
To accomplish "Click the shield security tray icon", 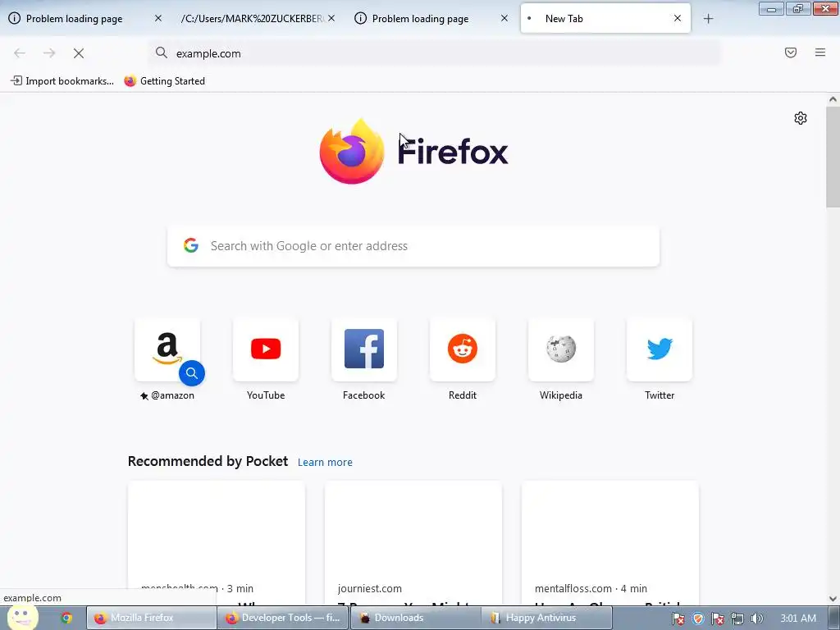I will pos(697,619).
